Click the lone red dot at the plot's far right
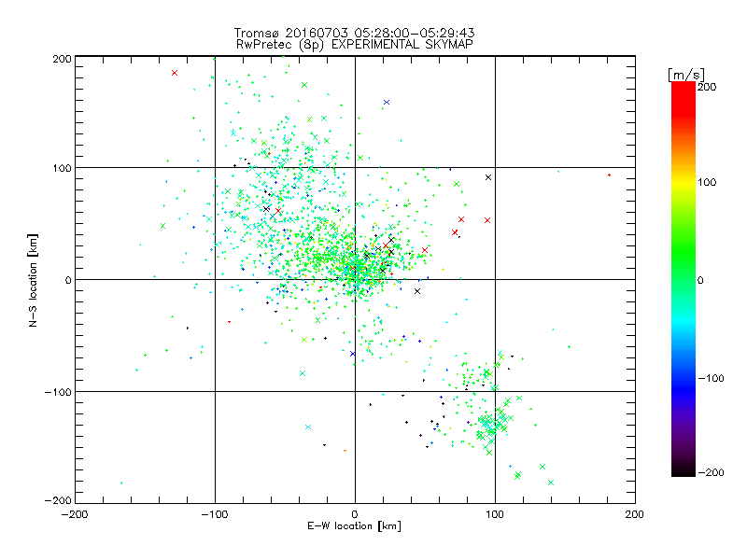This screenshot has width=747, height=560. click(609, 175)
